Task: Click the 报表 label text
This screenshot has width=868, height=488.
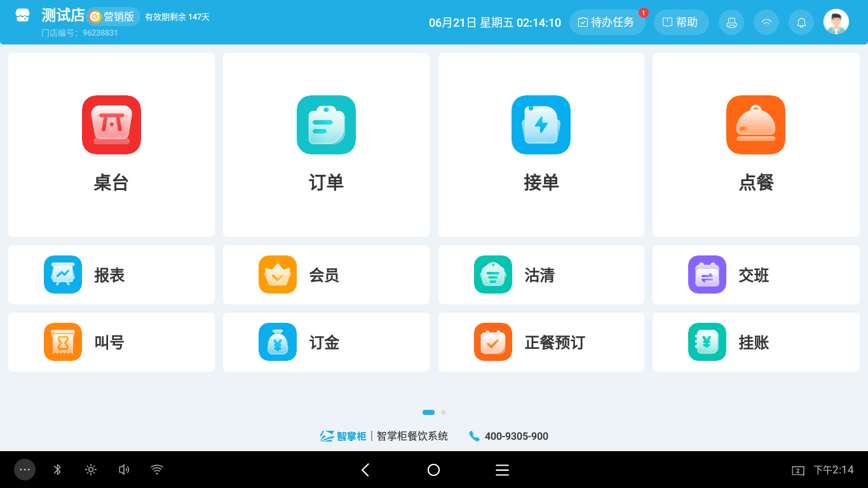Action: pos(109,275)
